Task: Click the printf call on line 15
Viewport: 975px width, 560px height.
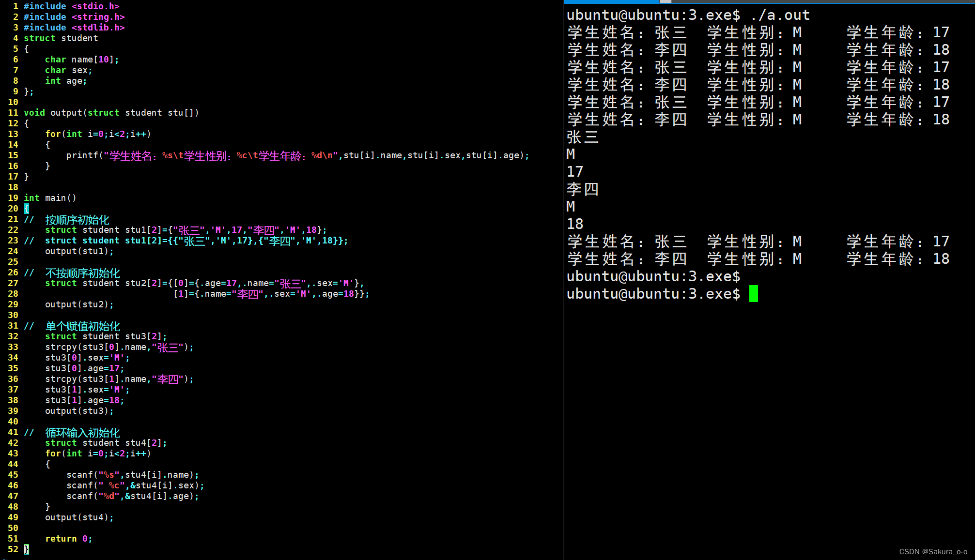Action: pos(81,155)
